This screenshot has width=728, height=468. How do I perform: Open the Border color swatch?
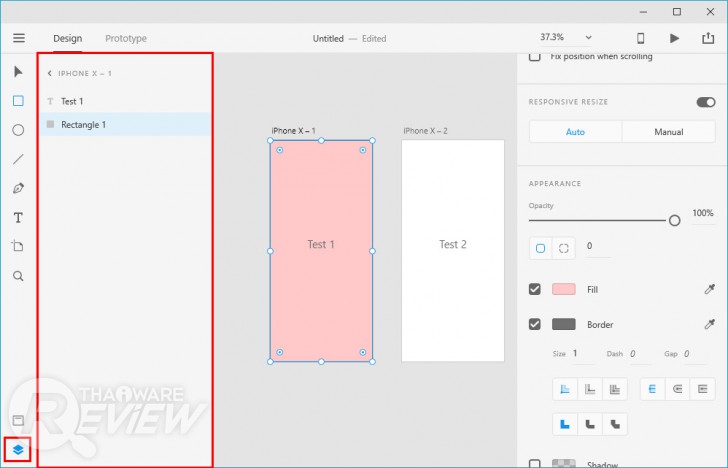(564, 324)
